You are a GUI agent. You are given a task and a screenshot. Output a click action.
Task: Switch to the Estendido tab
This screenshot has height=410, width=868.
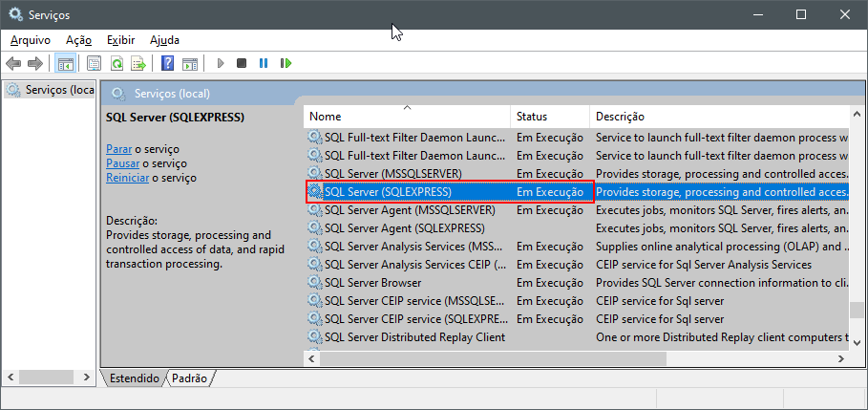tap(135, 378)
